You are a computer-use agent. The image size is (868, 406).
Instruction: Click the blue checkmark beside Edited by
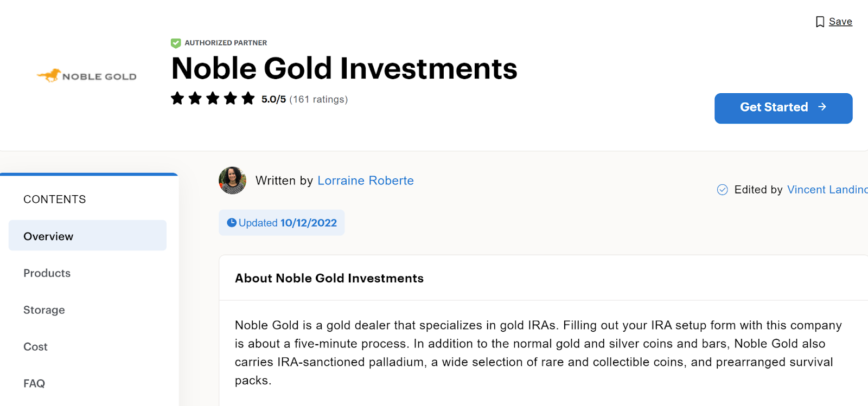click(x=723, y=190)
